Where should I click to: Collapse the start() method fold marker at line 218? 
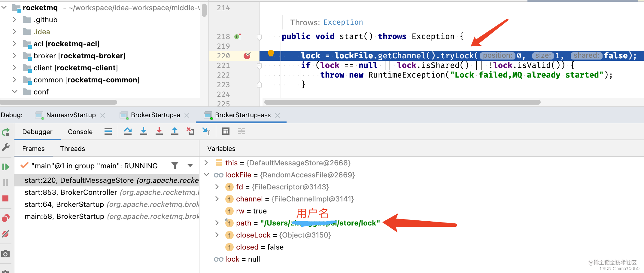(259, 37)
